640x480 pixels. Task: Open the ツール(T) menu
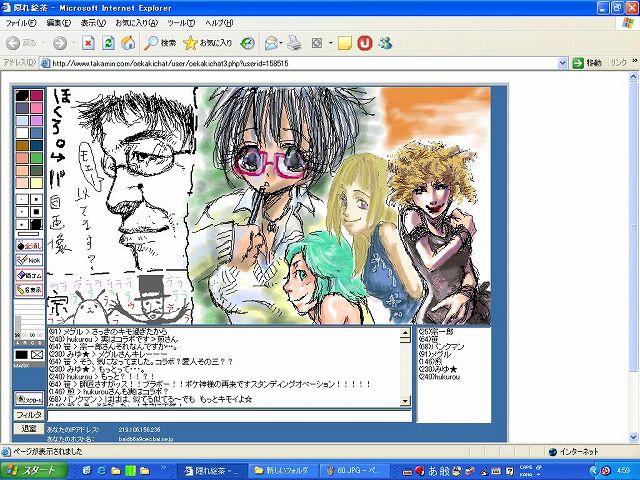tap(181, 23)
